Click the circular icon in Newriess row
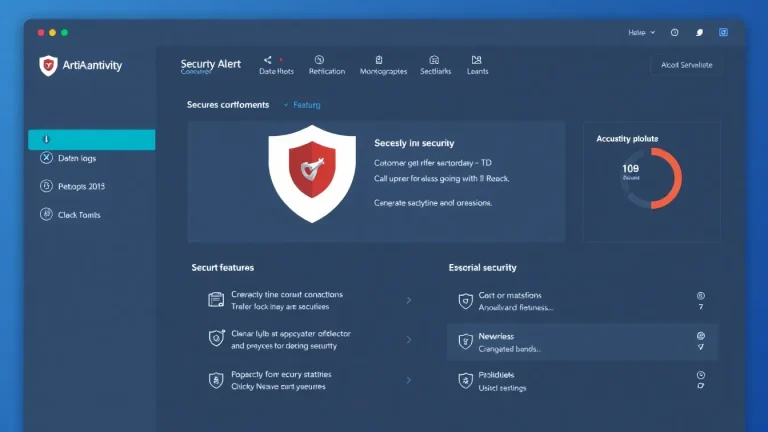768x432 pixels. 701,336
